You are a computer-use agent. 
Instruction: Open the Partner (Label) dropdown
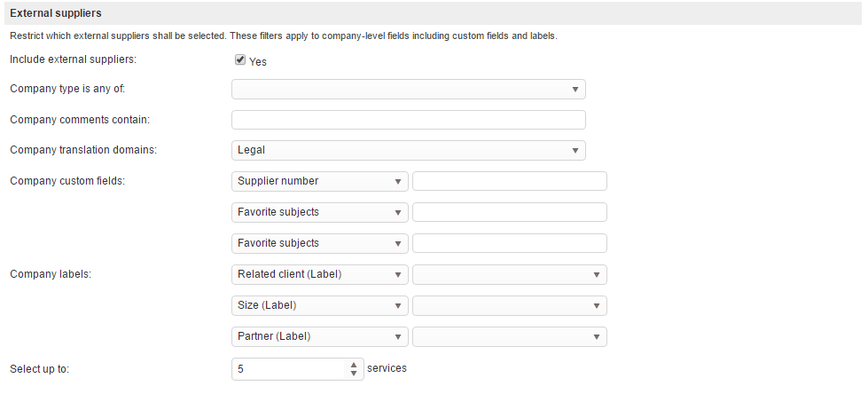(319, 336)
